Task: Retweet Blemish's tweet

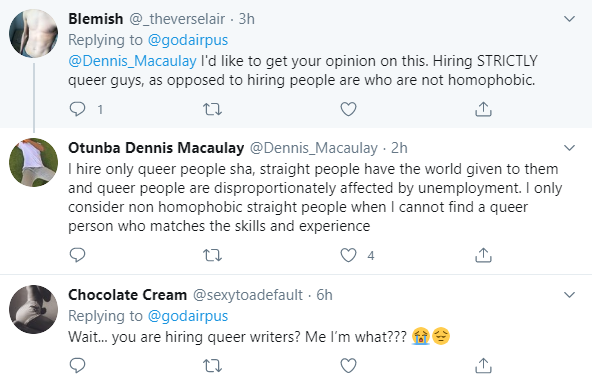Action: [x=212, y=109]
